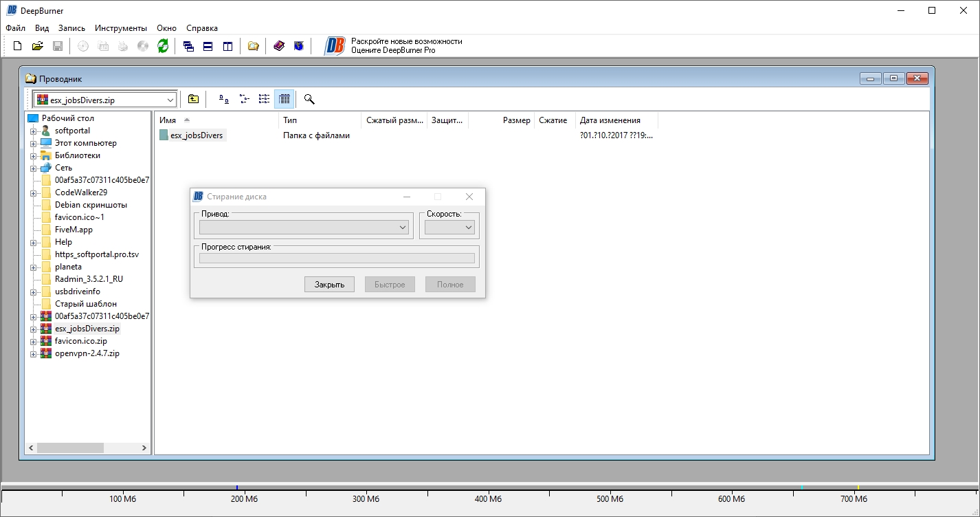
Task: Go up one folder level in Explorer
Action: [194, 99]
